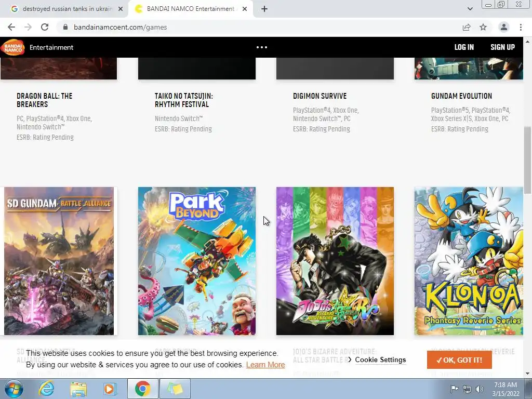
Task: Open Dragon Ball: The Breakers title
Action: tap(45, 100)
